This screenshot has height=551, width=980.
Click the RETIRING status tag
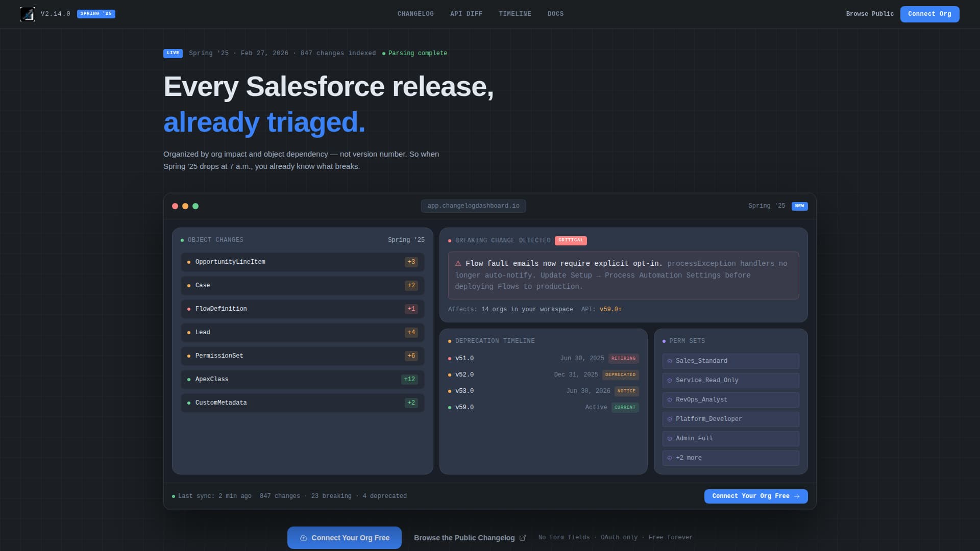click(x=624, y=359)
